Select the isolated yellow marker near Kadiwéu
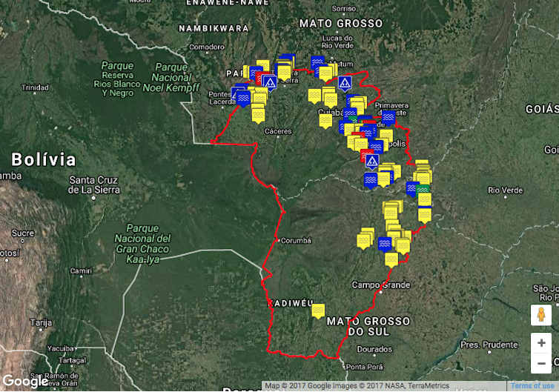Image resolution: width=559 pixels, height=392 pixels. click(x=318, y=310)
